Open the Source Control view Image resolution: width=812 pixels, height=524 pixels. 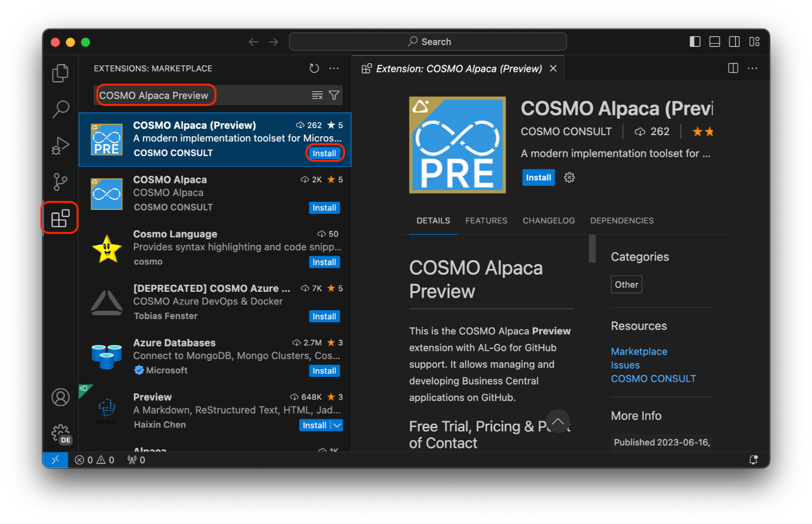tap(59, 181)
